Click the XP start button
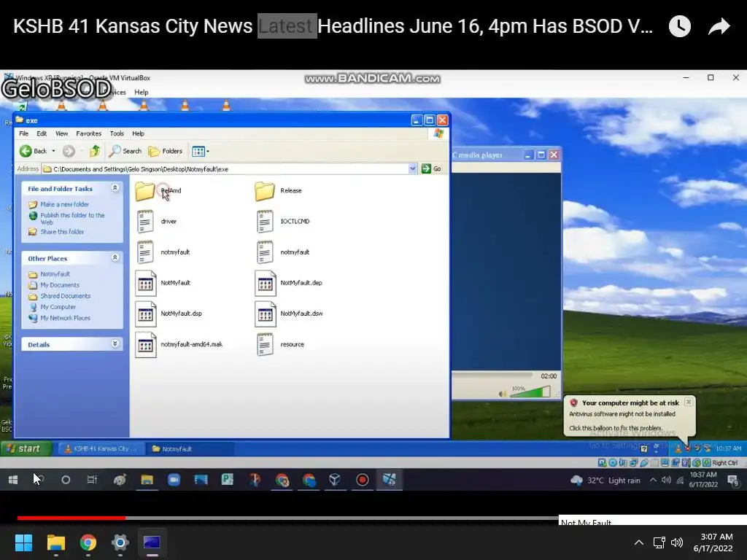 pyautogui.click(x=26, y=448)
